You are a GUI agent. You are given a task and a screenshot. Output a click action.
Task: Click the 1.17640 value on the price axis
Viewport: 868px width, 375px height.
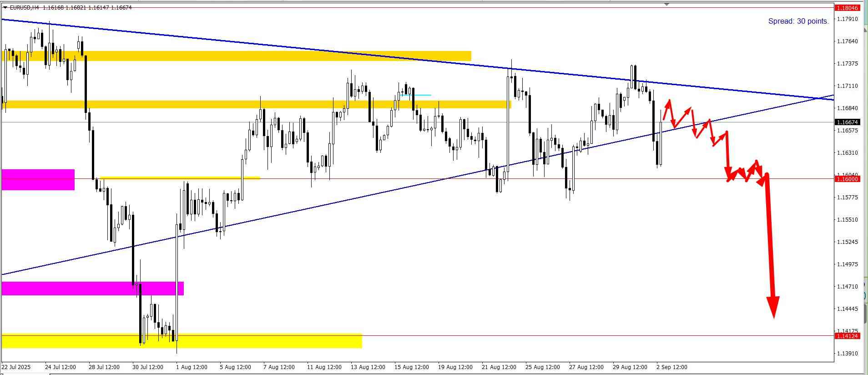[x=848, y=41]
